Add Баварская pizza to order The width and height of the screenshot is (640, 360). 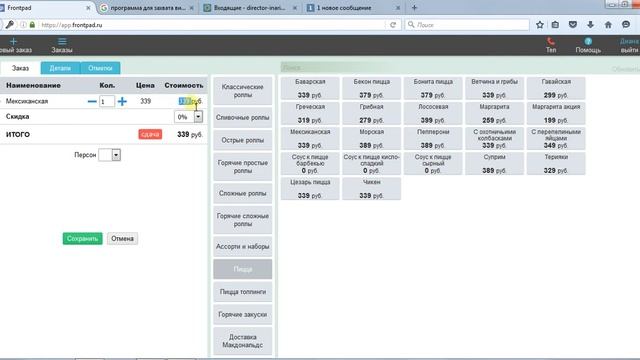point(310,88)
